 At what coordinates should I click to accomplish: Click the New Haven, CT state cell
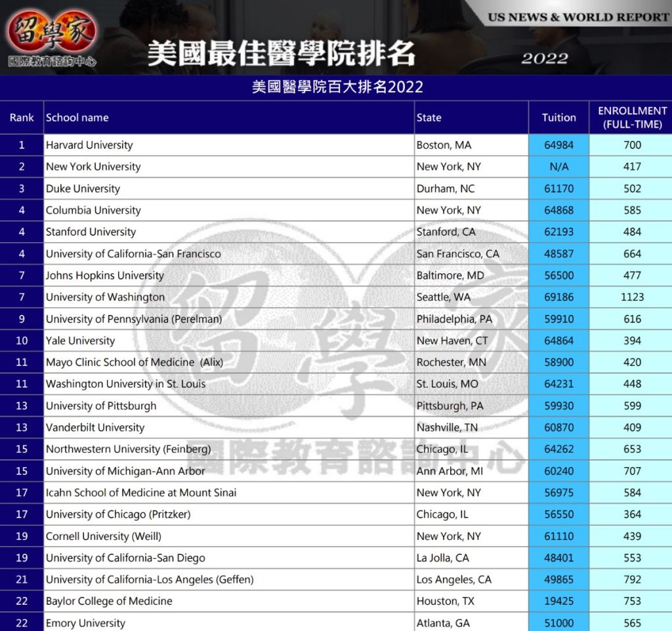click(x=471, y=340)
